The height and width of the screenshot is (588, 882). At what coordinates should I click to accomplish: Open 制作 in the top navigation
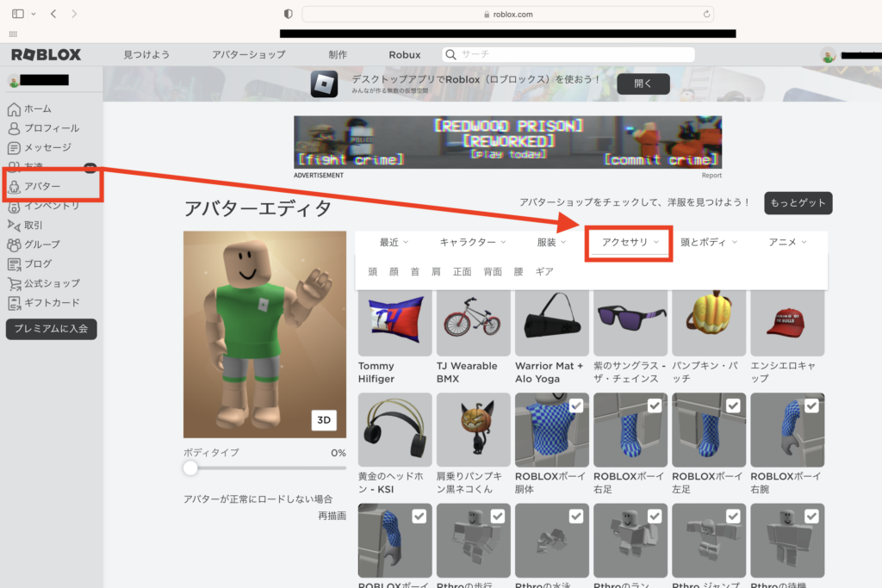(338, 54)
